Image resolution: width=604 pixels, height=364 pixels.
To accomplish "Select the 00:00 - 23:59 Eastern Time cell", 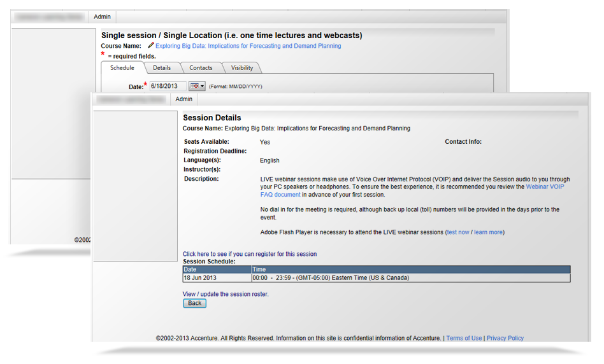I will pos(410,278).
